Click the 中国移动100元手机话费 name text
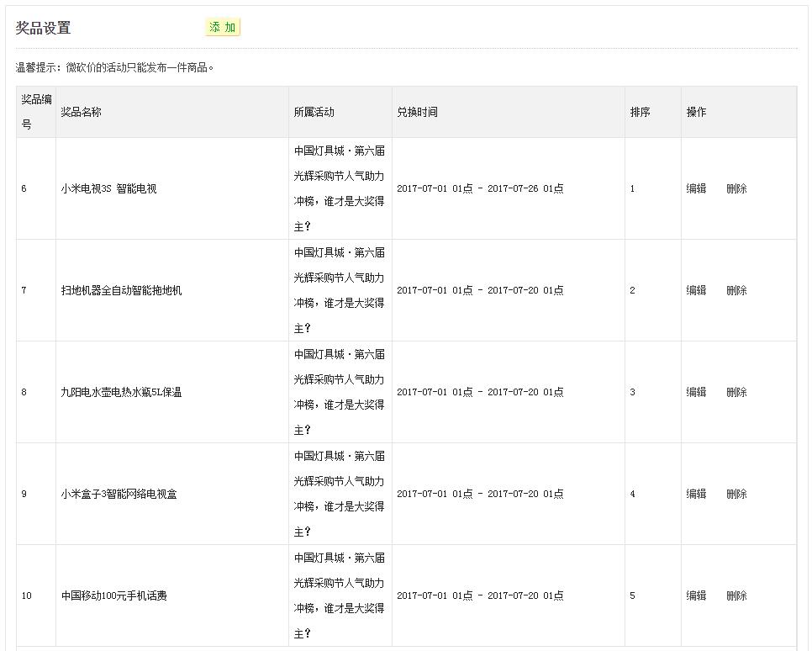This screenshot has width=812, height=651. point(113,596)
